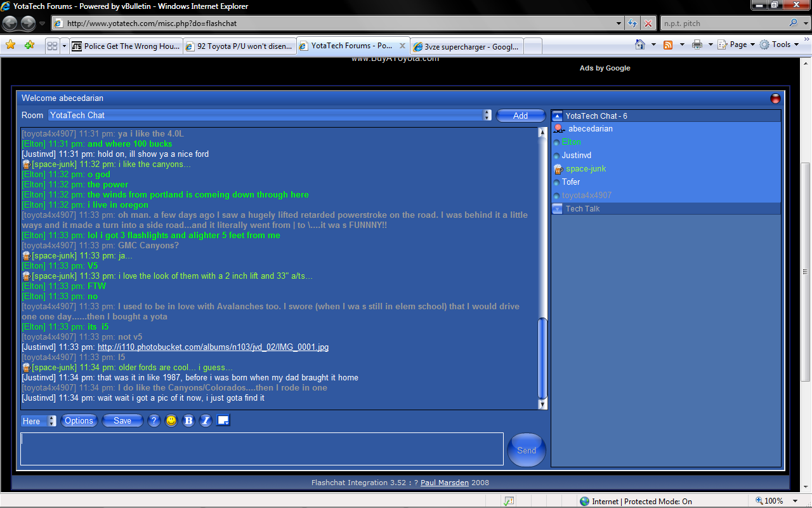
Task: Open chat help question mark
Action: (154, 420)
